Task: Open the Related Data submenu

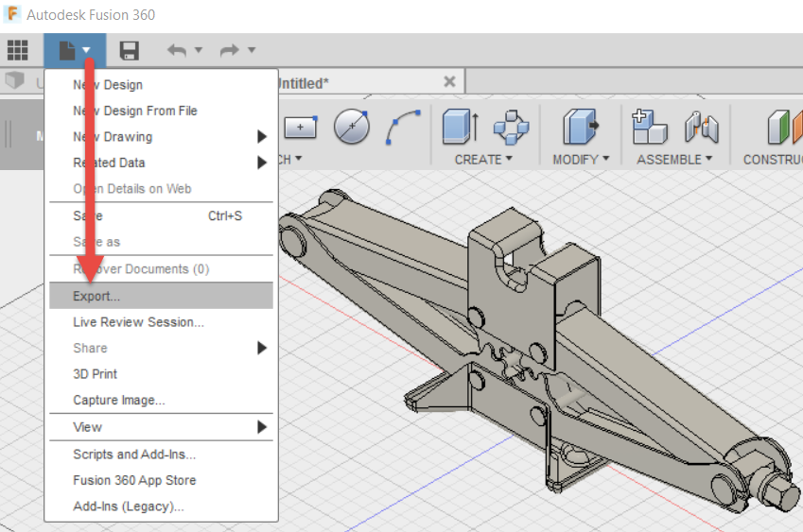Action: tap(161, 163)
